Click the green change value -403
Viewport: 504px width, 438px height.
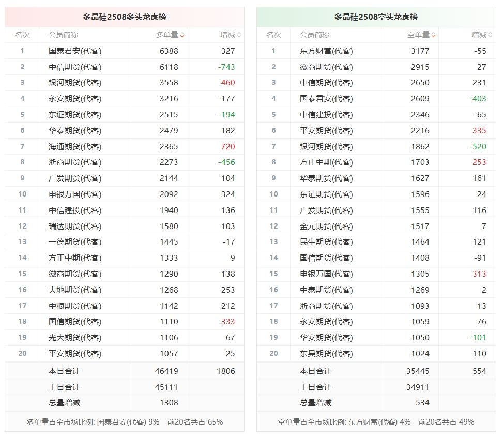[478, 99]
